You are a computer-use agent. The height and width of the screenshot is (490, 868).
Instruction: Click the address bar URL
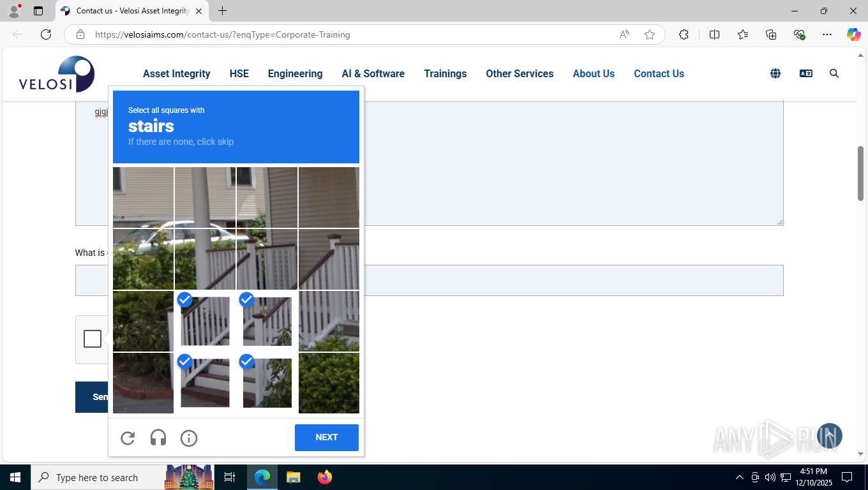(222, 34)
